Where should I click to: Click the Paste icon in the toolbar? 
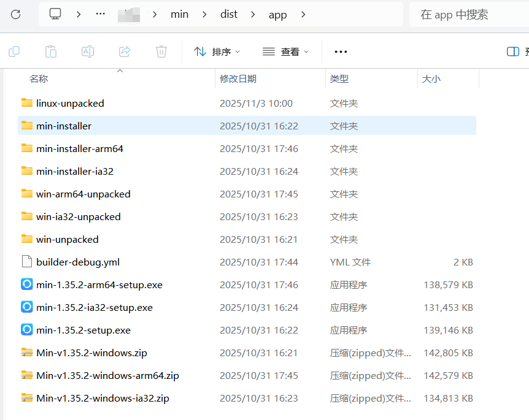50,52
